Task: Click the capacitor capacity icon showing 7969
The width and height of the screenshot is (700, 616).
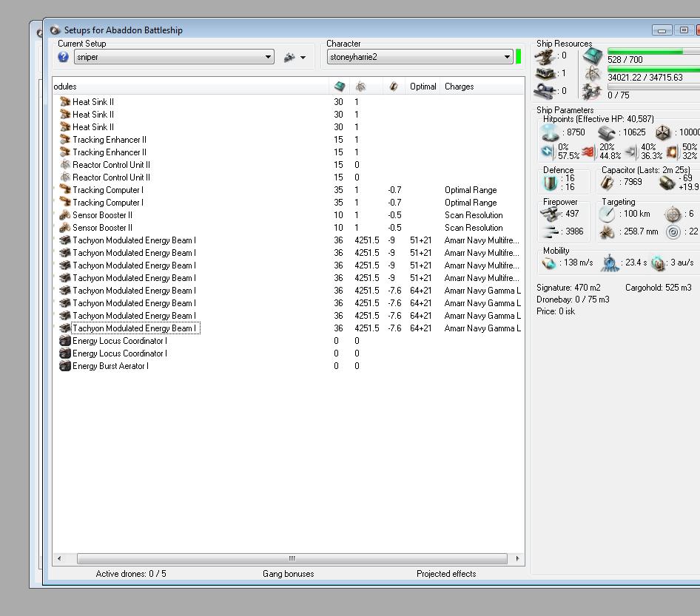Action: point(607,183)
